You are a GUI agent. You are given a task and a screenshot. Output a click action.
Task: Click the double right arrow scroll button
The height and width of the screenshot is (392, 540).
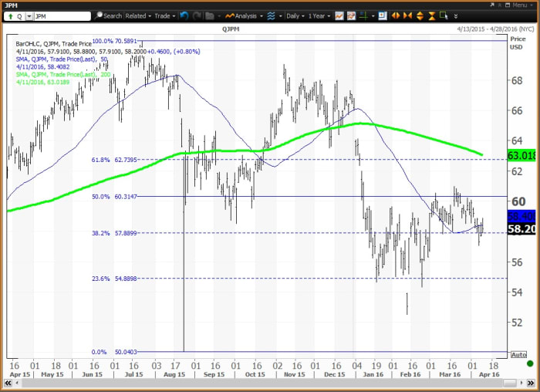coord(532,383)
